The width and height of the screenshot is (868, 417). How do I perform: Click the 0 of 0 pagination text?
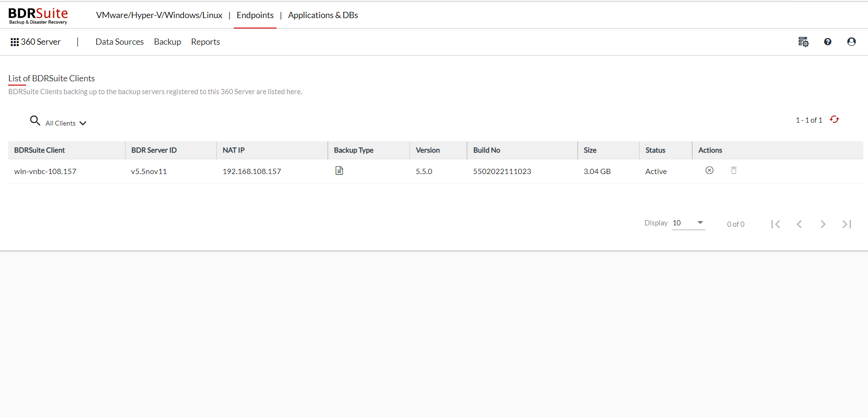735,224
